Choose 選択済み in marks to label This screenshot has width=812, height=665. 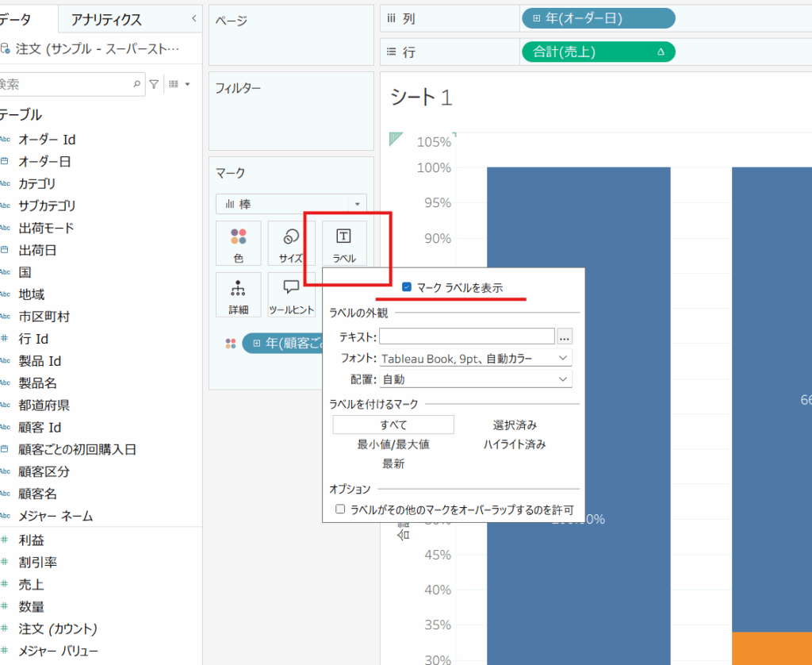coord(515,425)
